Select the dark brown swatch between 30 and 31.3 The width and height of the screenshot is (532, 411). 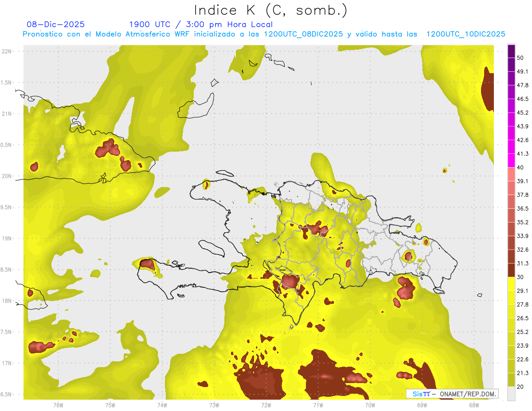coord(512,270)
